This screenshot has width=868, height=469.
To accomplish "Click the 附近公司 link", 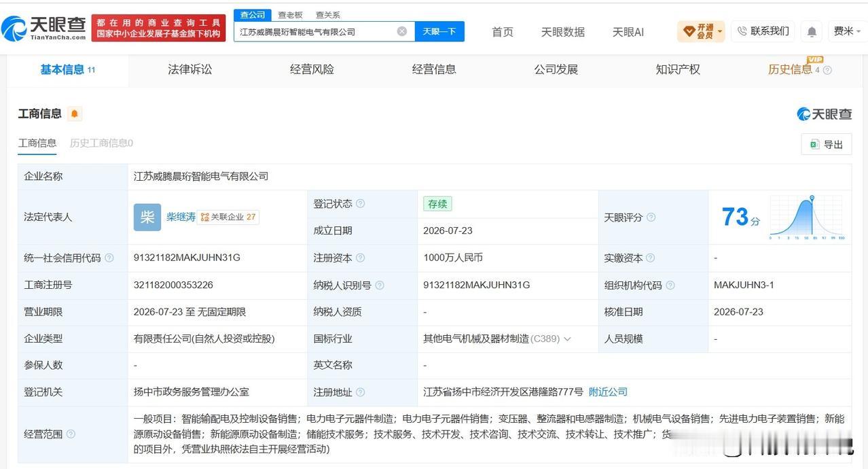I will coord(608,392).
